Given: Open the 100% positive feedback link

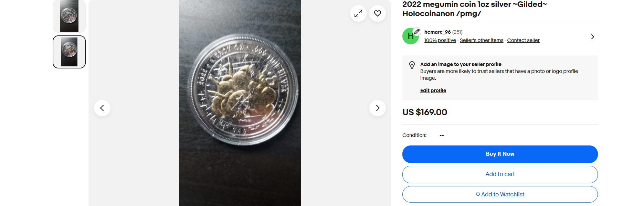Looking at the screenshot, I should (x=440, y=40).
